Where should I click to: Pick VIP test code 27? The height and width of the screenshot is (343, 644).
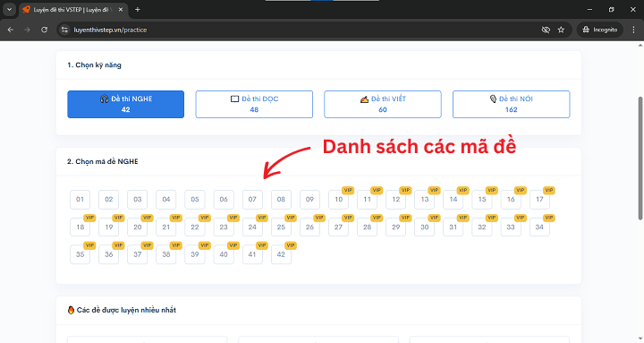pyautogui.click(x=338, y=227)
